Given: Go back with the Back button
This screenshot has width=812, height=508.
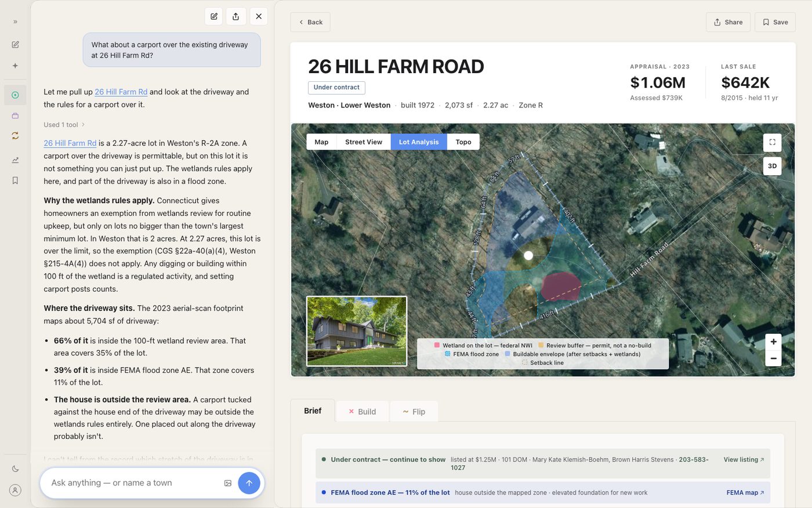Looking at the screenshot, I should pos(310,22).
